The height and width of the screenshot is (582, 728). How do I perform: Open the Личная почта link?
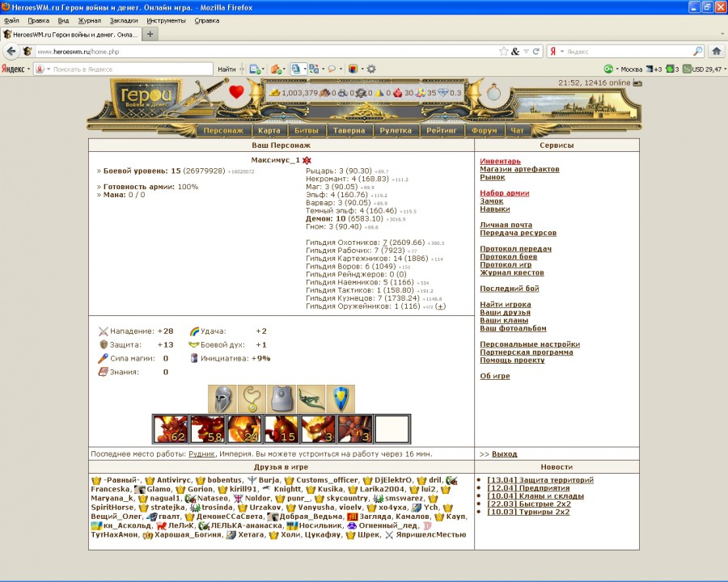click(506, 225)
